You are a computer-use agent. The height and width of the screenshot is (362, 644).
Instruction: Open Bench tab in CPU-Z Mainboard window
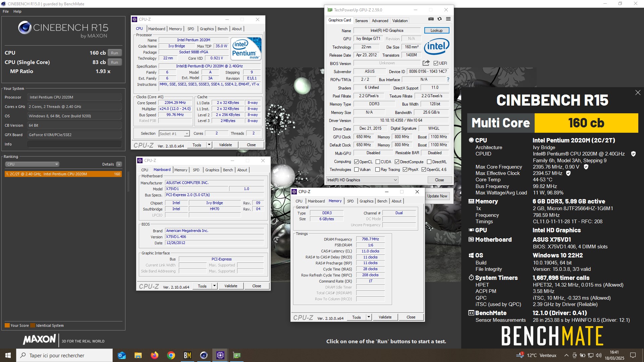point(228,170)
